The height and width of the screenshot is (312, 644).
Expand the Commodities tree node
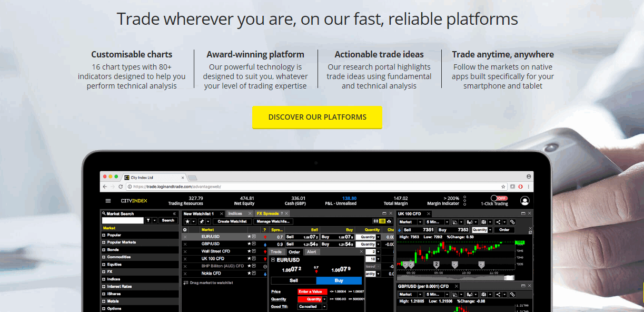[104, 257]
